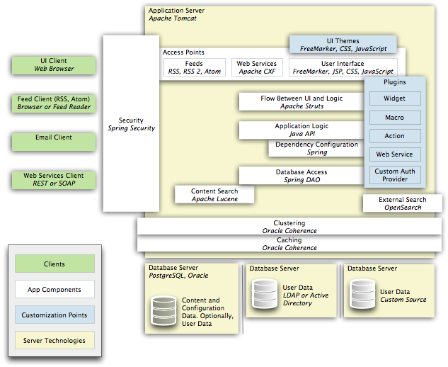Screen dimensions: 448x367
Task: Click Web Services Apache CXF box
Action: (x=257, y=68)
